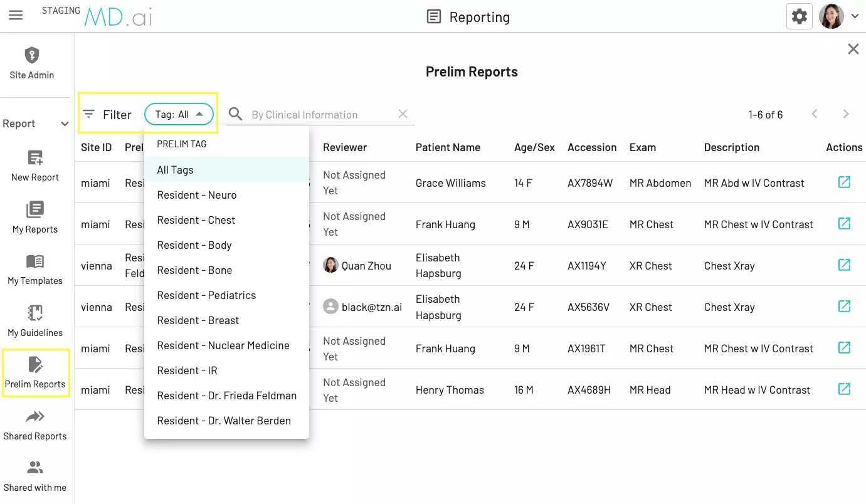Image resolution: width=866 pixels, height=504 pixels.
Task: Select Resident - Neuro tag option
Action: coord(197,195)
